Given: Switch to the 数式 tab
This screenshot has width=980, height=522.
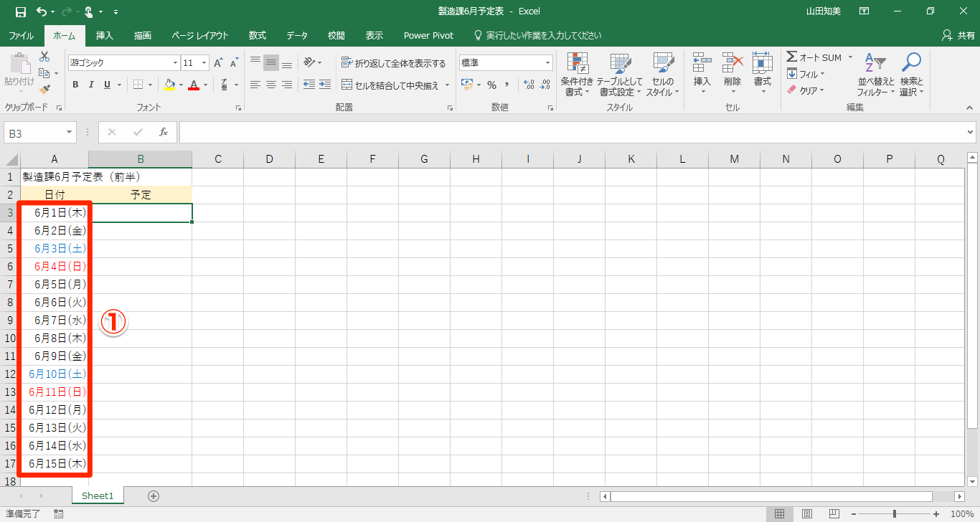Looking at the screenshot, I should click(258, 35).
